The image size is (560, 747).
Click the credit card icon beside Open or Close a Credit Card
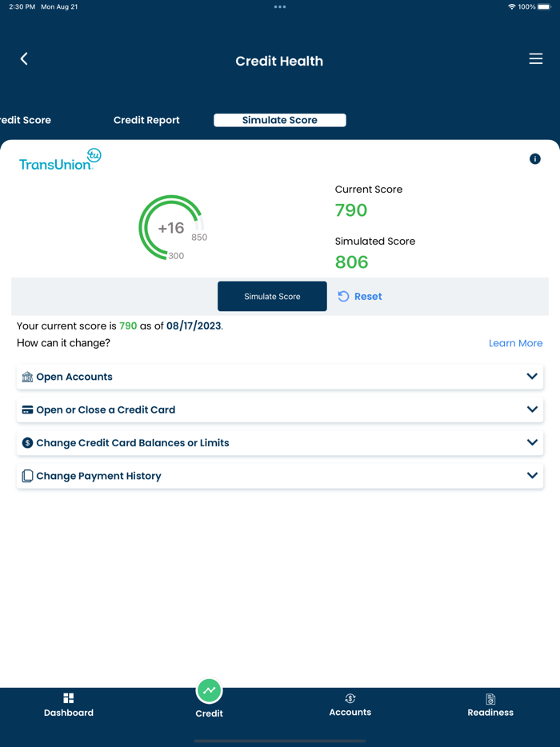pyautogui.click(x=28, y=409)
